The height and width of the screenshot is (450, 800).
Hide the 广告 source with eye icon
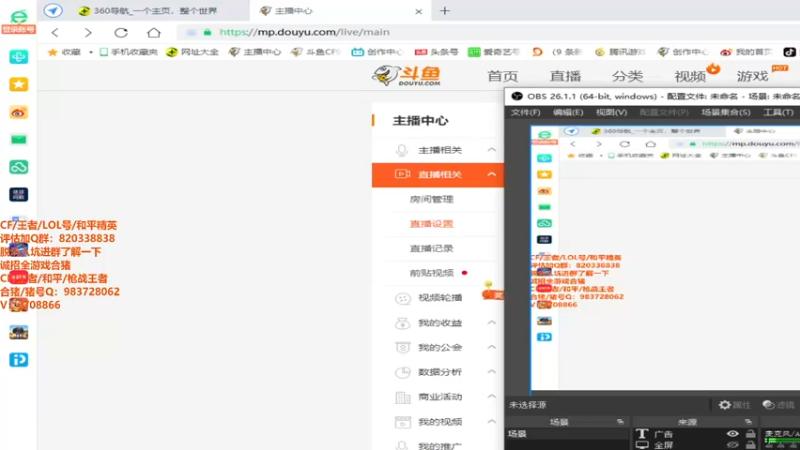click(x=733, y=434)
